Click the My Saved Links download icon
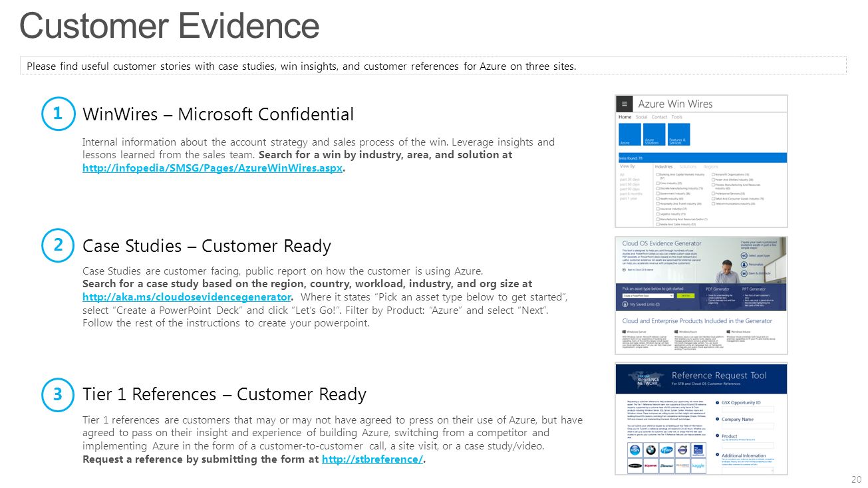868x488 pixels. [625, 305]
